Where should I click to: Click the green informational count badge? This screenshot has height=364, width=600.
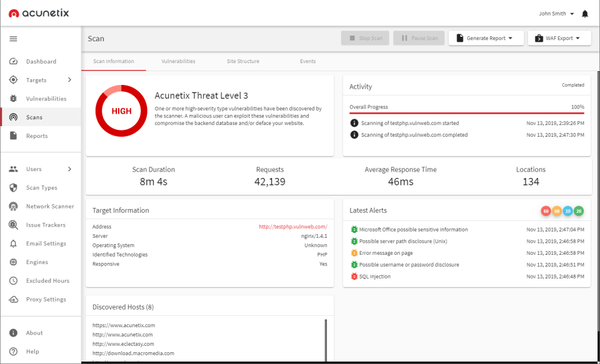pyautogui.click(x=579, y=211)
